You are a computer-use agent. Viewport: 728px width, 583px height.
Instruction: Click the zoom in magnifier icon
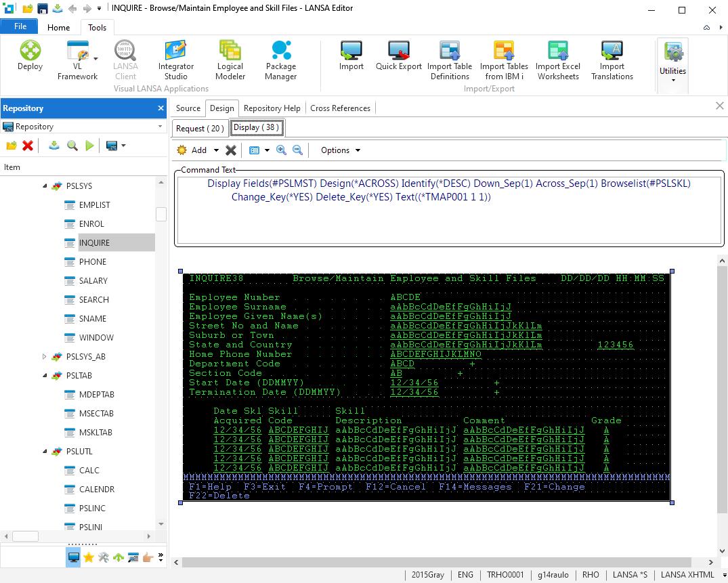click(281, 150)
